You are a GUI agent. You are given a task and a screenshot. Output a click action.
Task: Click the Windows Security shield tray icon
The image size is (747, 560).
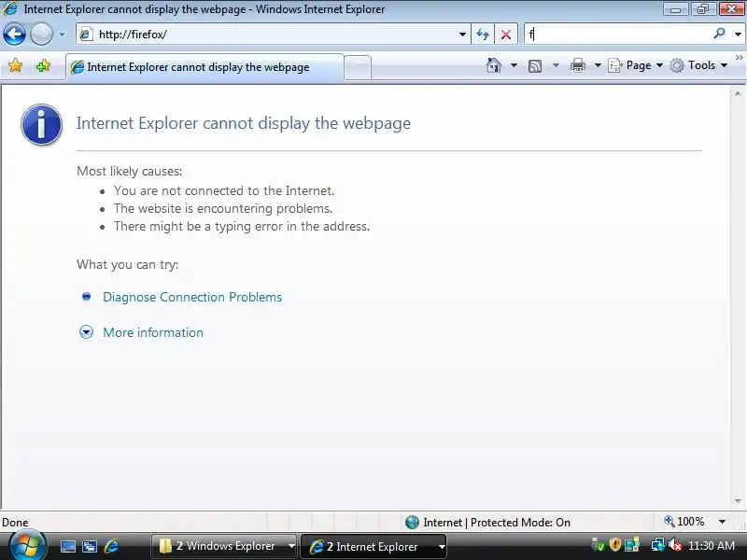(615, 544)
